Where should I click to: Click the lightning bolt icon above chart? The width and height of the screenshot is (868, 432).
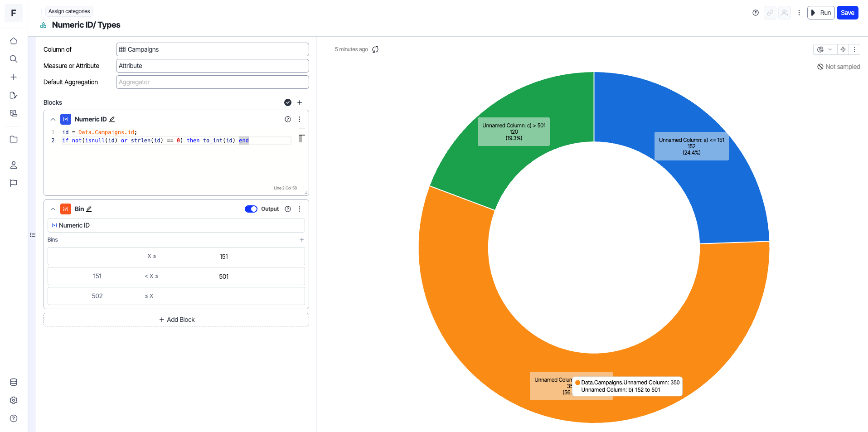coord(843,49)
